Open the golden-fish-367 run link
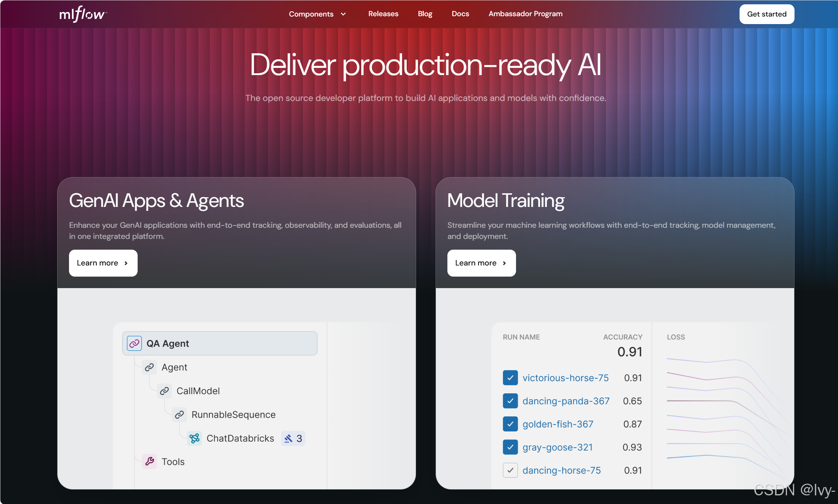Viewport: 838px width, 504px height. point(558,424)
